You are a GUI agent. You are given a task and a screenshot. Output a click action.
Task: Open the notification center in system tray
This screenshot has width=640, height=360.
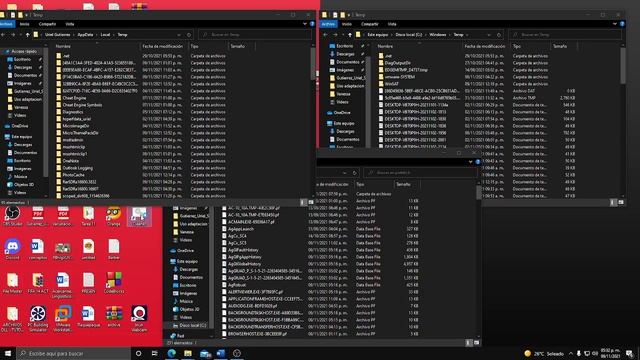[630, 353]
